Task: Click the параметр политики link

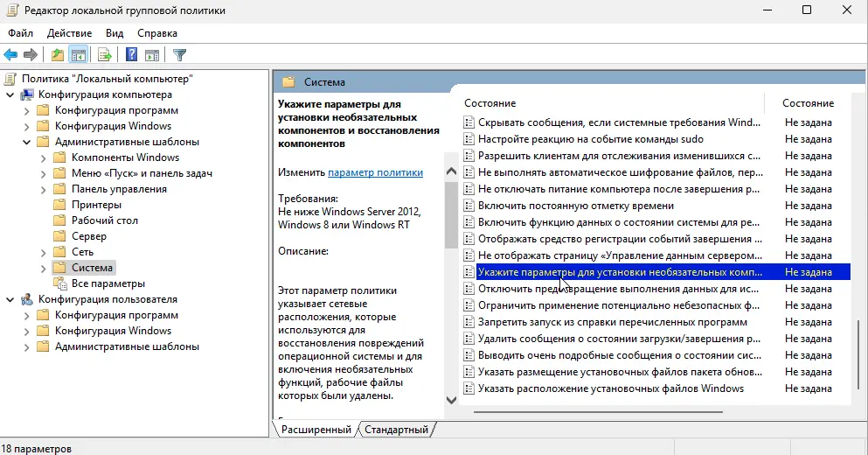Action: click(x=375, y=172)
